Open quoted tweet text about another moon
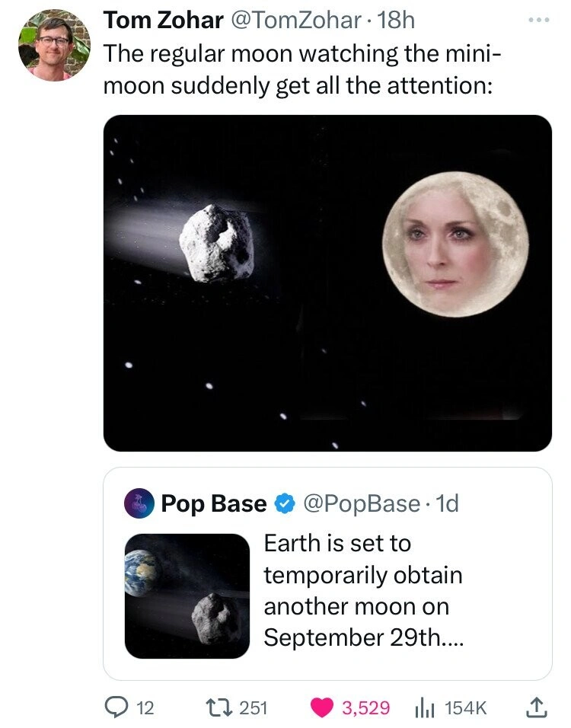Screen dimensions: 571x728 pyautogui.click(x=362, y=590)
